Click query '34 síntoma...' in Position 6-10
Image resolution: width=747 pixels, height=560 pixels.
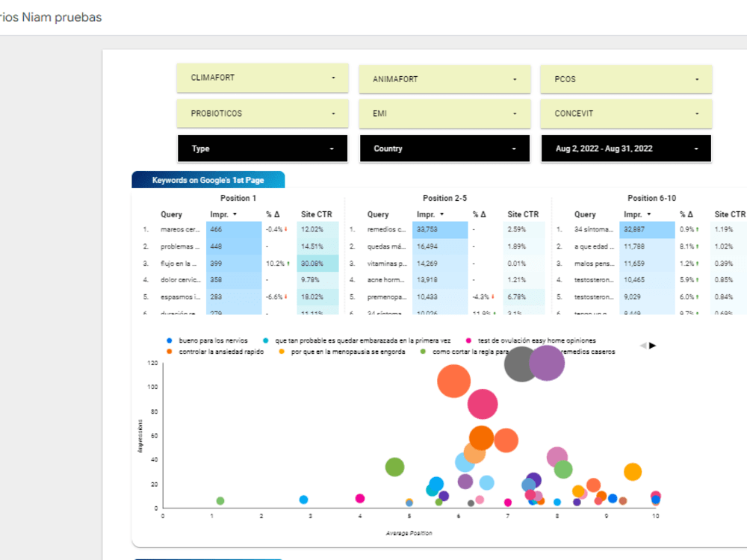[594, 229]
